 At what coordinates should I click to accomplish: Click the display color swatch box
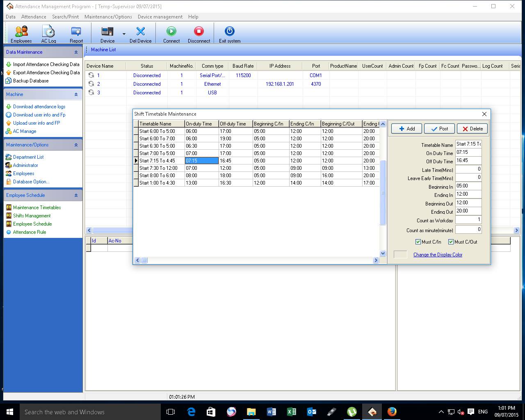coord(400,255)
